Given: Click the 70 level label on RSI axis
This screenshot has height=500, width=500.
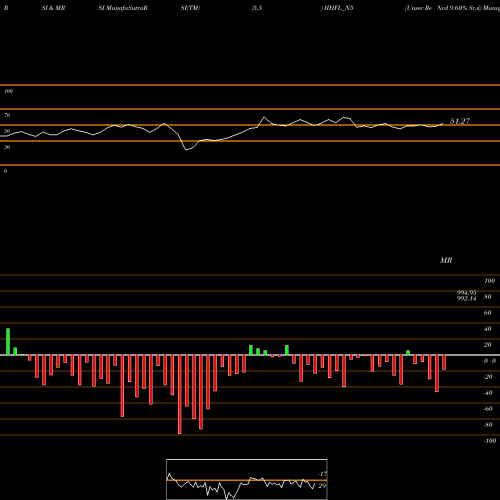Looking at the screenshot, I should click(x=7, y=115).
